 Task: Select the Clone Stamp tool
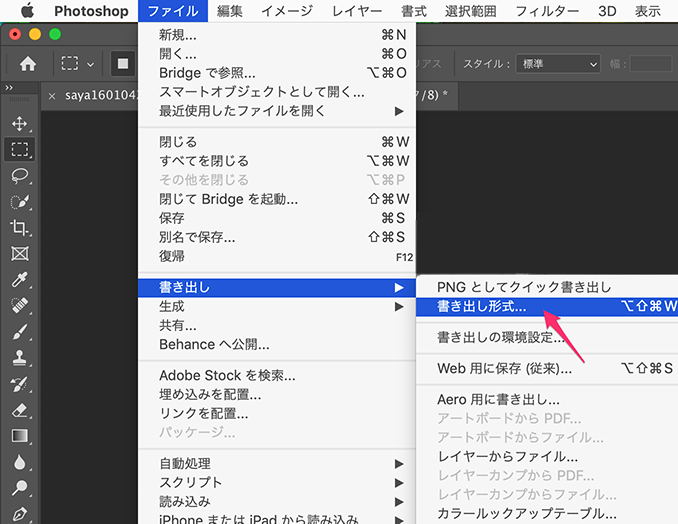pyautogui.click(x=19, y=358)
